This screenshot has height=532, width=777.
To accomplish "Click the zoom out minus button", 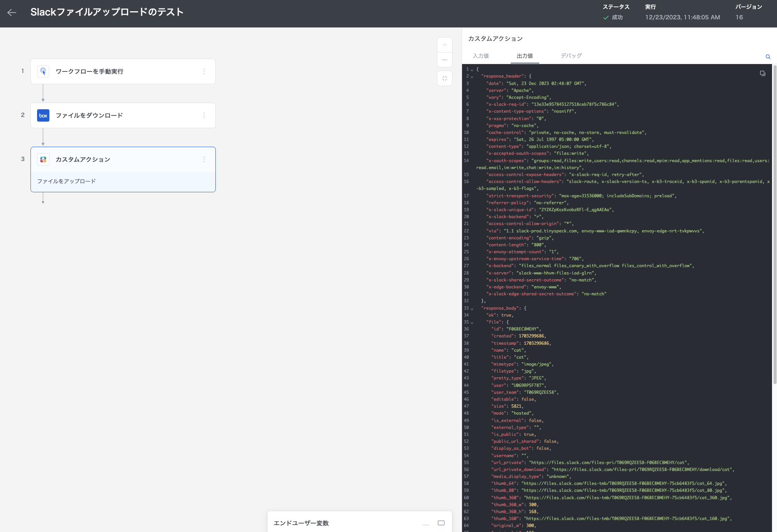I will [444, 60].
